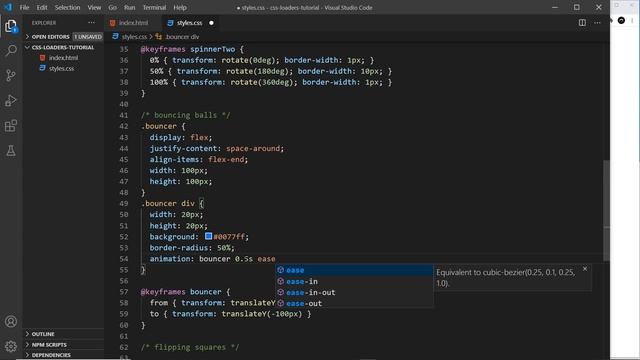Click the editor vertical scrollbar thumb

click(x=606, y=210)
